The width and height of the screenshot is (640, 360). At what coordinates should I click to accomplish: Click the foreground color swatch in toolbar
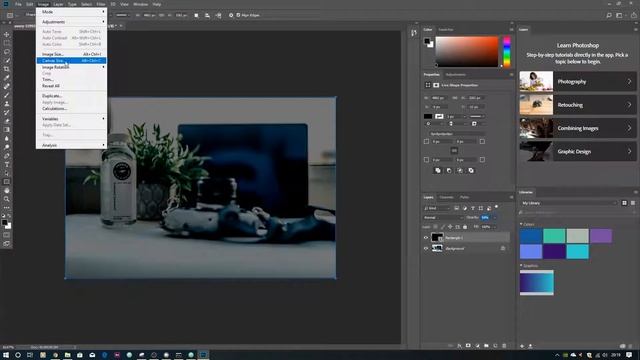(x=4, y=222)
